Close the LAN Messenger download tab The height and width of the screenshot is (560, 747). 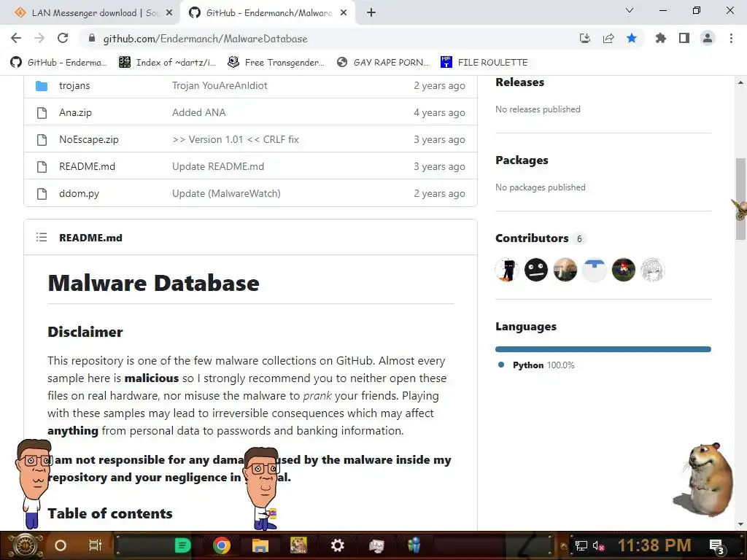pyautogui.click(x=169, y=13)
